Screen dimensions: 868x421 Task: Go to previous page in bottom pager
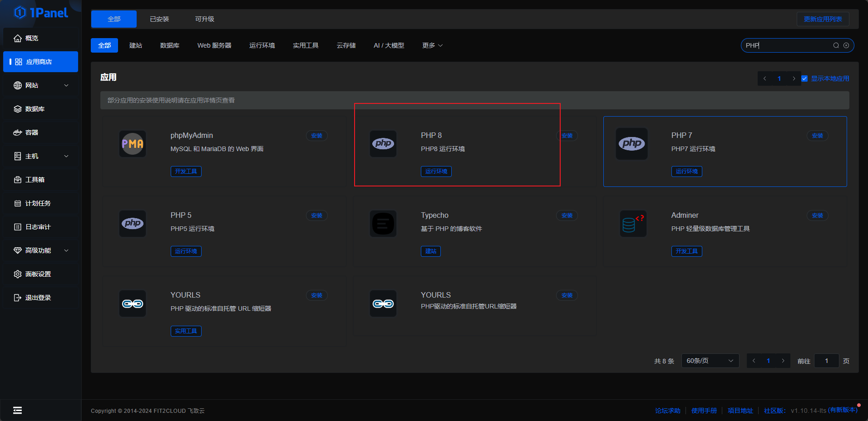[x=754, y=361]
